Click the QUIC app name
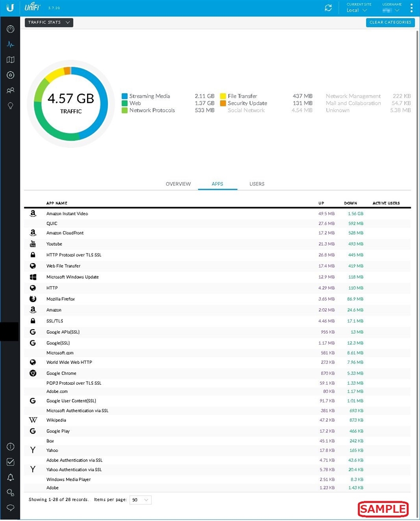Viewport: 420px width, 521px height. click(52, 223)
